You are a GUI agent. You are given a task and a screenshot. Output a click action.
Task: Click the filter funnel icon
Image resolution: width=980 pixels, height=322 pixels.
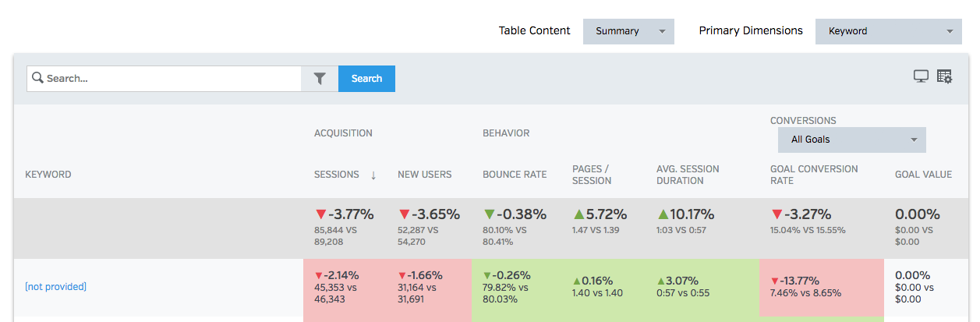320,79
